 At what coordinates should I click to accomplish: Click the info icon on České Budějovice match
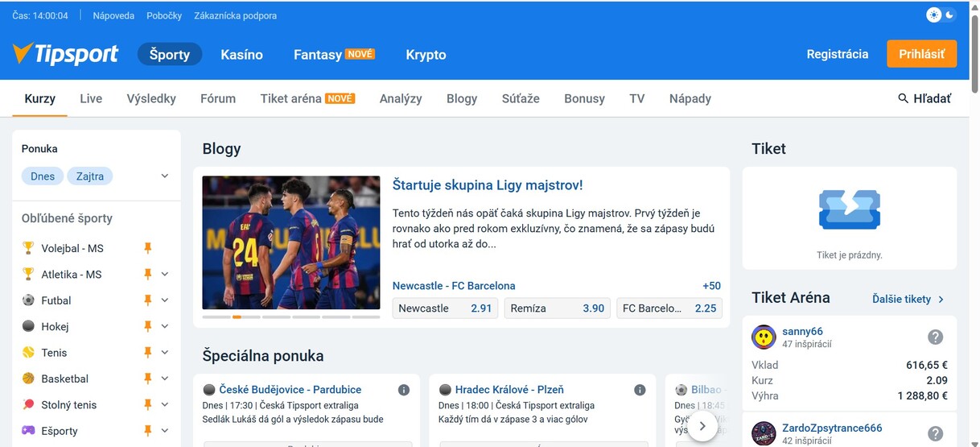click(x=404, y=390)
